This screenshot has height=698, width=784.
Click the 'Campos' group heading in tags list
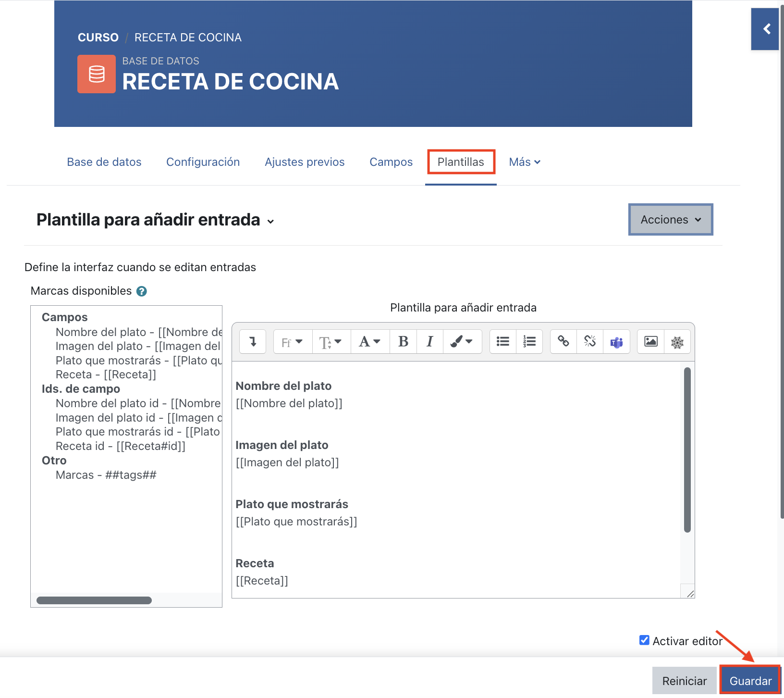tap(65, 317)
